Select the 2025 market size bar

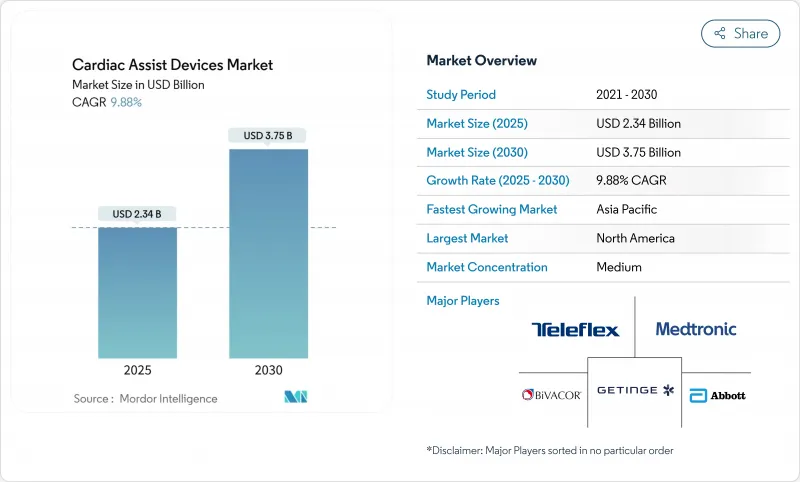(137, 290)
